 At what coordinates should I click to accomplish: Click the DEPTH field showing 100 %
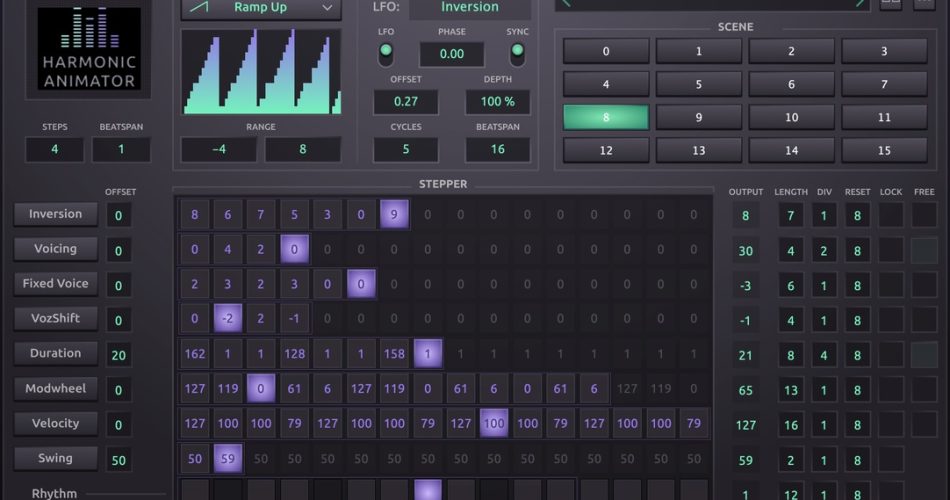(497, 102)
